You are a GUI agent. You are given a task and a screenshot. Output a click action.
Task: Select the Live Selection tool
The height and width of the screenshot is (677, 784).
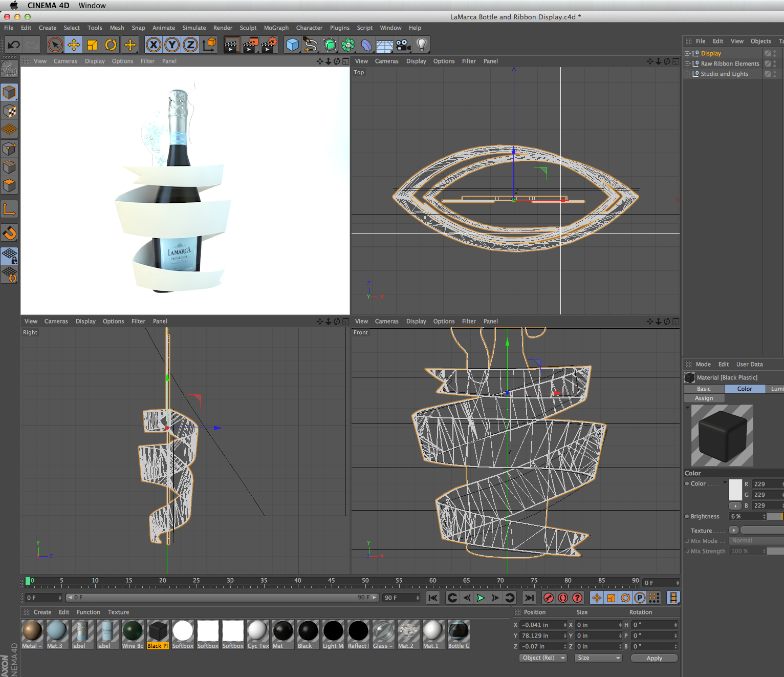(55, 45)
